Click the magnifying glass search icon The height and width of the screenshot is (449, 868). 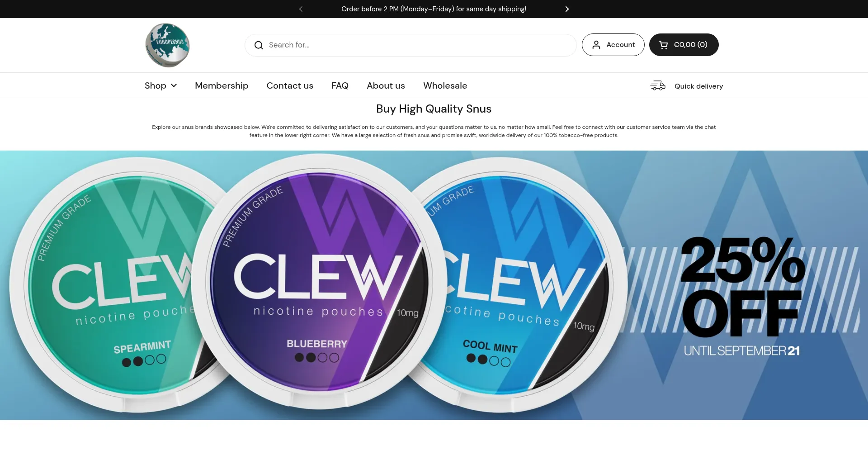(x=259, y=45)
